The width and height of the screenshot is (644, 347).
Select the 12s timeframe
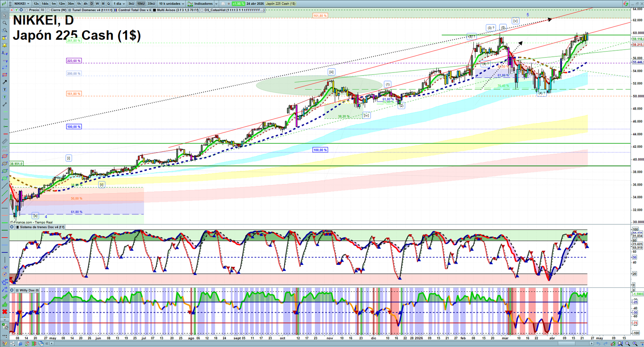[36, 4]
